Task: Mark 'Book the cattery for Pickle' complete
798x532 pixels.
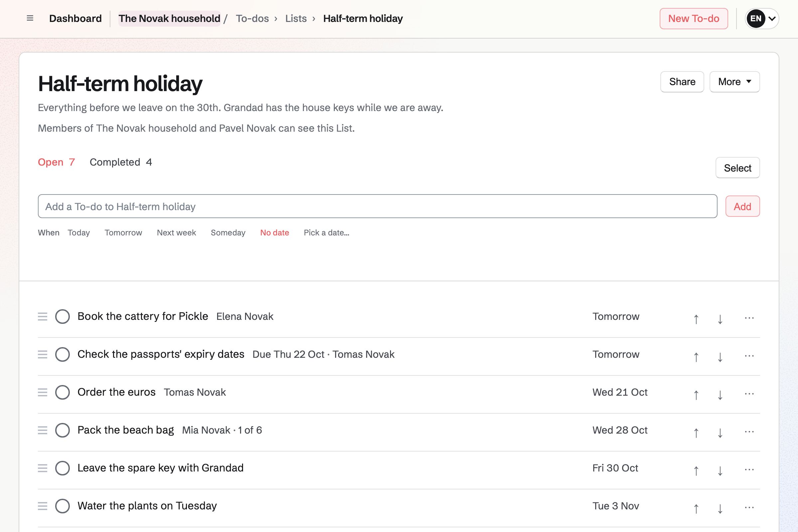Action: 63,317
